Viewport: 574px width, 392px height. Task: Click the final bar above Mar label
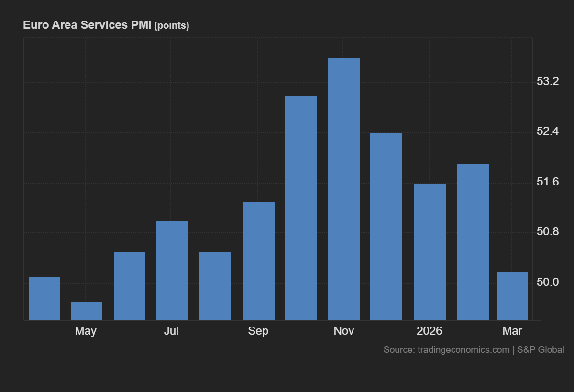coord(512,296)
